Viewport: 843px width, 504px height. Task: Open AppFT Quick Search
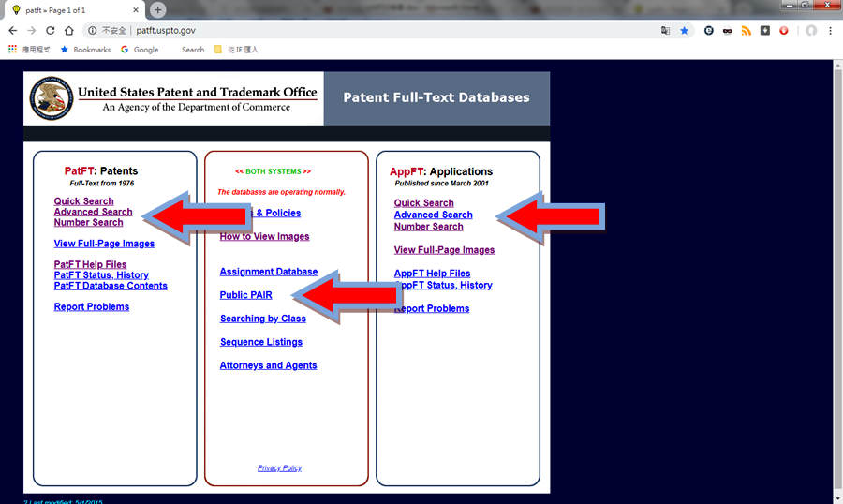[x=424, y=202]
